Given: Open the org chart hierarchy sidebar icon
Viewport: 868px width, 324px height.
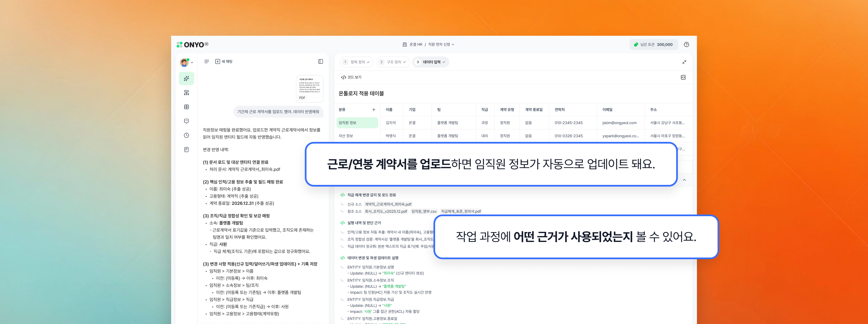Looking at the screenshot, I should pyautogui.click(x=186, y=93).
